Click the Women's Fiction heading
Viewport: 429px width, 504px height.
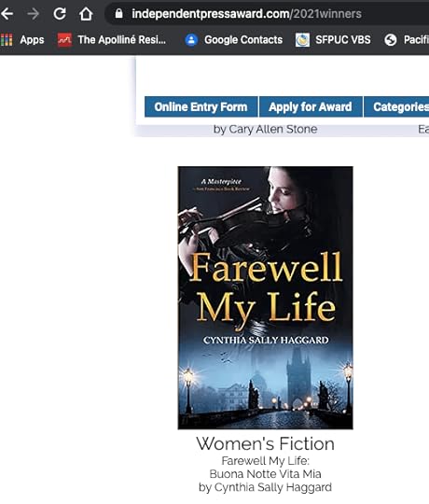point(265,443)
